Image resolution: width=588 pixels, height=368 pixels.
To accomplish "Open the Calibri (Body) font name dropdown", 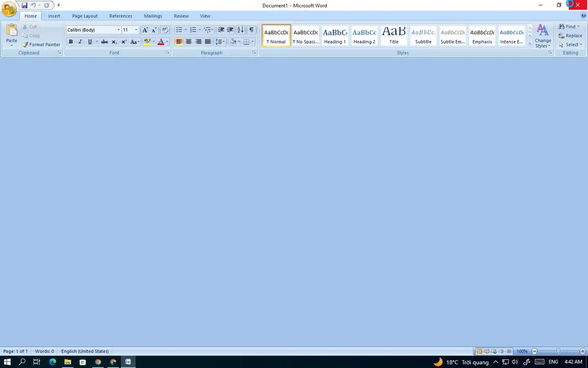I will [118, 30].
